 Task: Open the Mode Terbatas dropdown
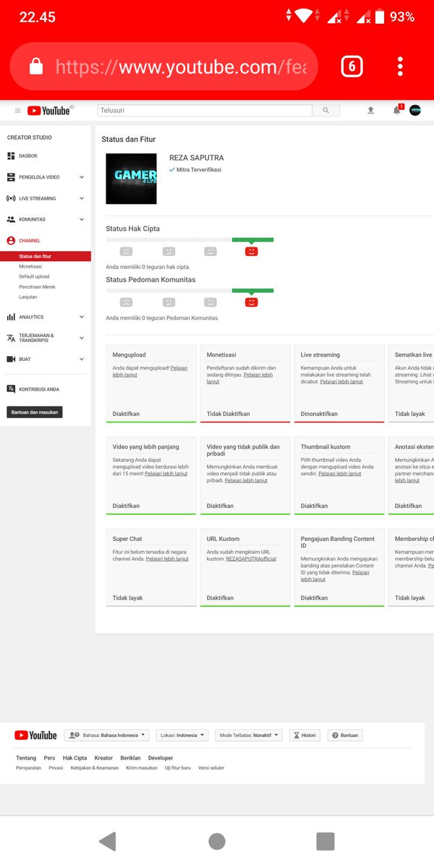pos(248,735)
